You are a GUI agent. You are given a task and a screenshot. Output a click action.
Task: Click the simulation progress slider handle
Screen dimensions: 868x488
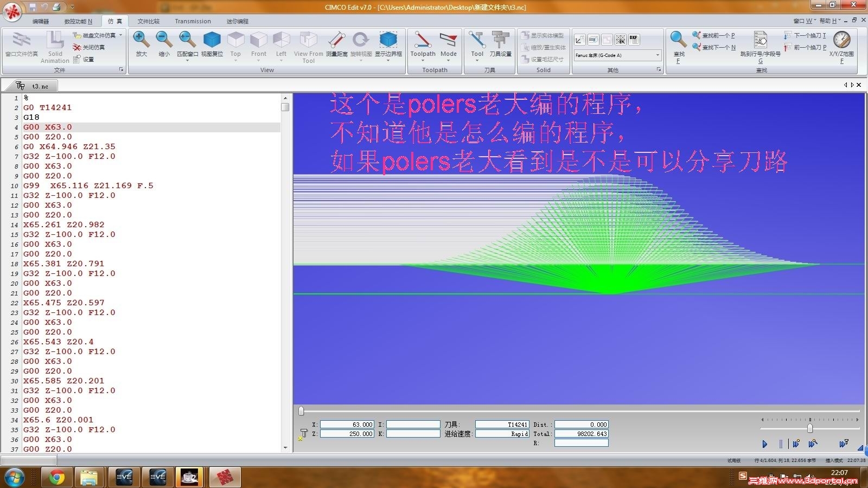click(x=301, y=411)
